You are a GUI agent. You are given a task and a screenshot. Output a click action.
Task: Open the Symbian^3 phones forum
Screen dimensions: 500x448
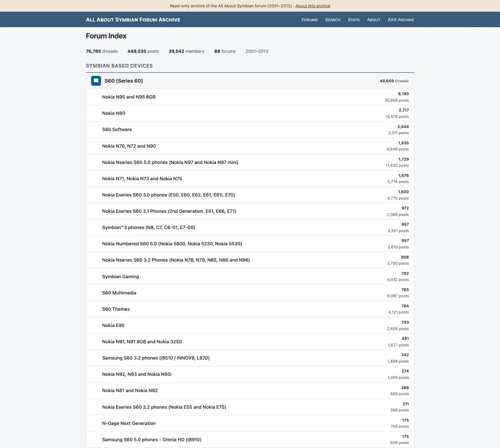(x=149, y=228)
